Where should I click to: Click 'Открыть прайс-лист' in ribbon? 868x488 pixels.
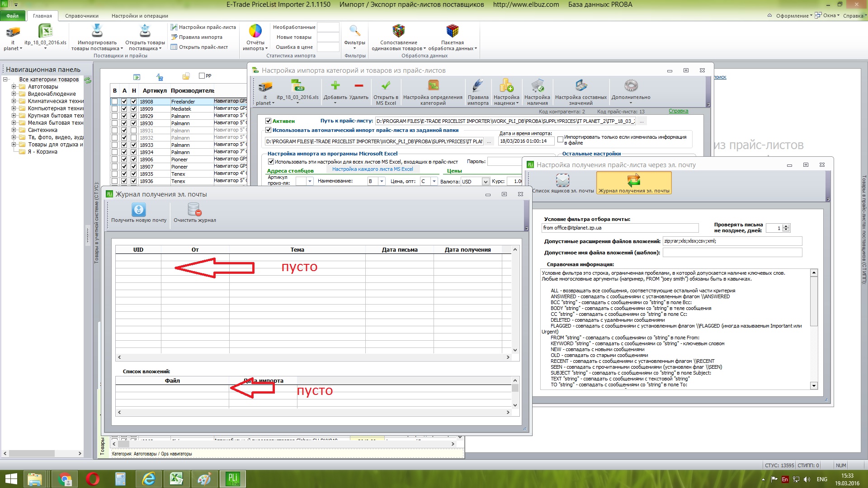point(199,47)
